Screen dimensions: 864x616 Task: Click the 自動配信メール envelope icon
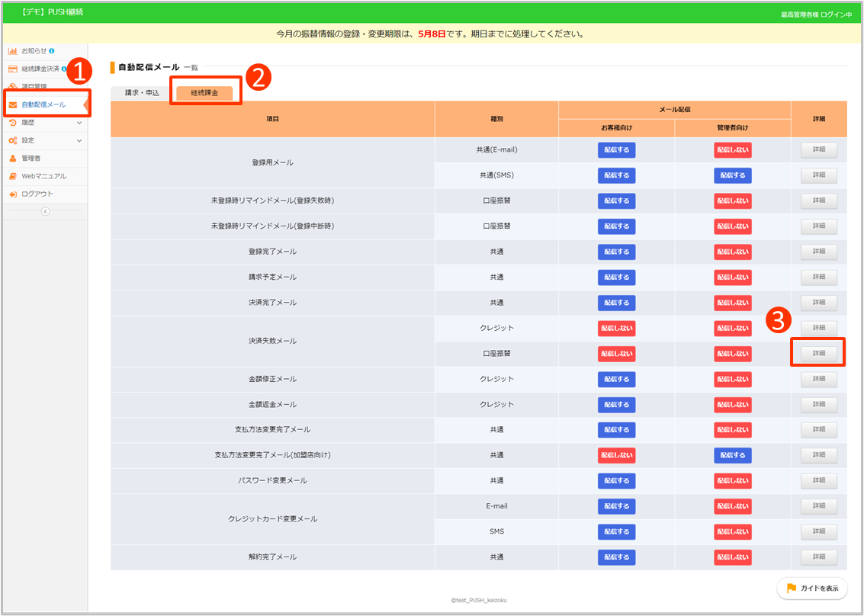click(x=13, y=104)
